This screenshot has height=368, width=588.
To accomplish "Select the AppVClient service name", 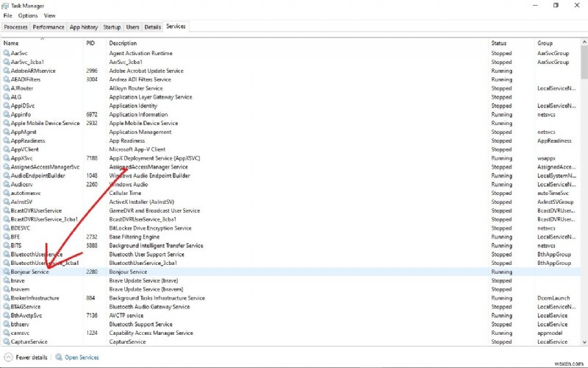I will coord(25,149).
